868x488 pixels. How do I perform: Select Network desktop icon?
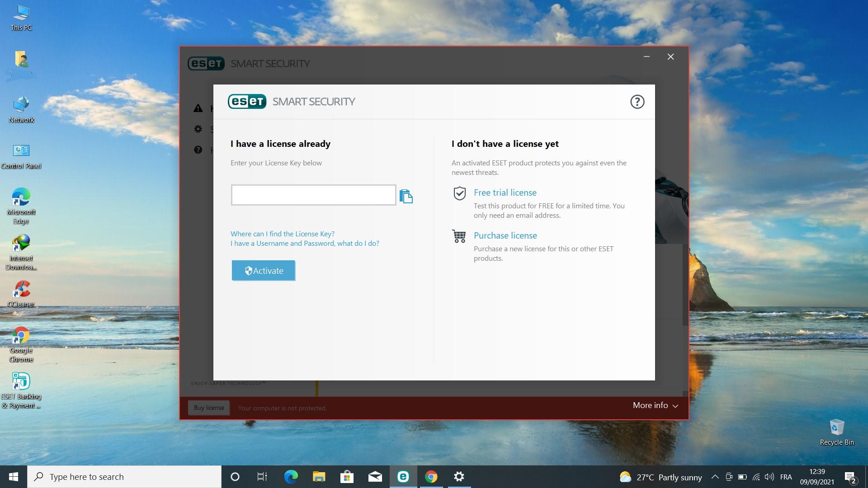(21, 110)
